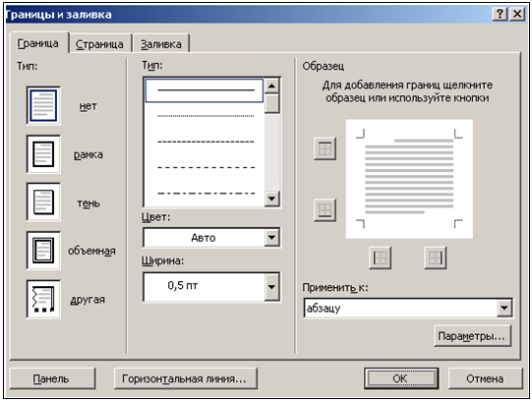Viewport: 532px width, 402px height.
Task: Select the solid line style
Action: 205,90
